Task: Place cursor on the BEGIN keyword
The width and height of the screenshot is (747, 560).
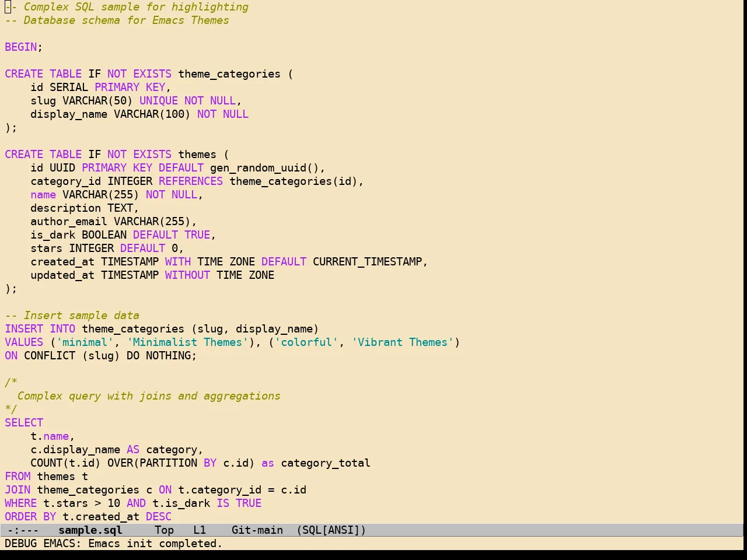Action: coord(20,47)
